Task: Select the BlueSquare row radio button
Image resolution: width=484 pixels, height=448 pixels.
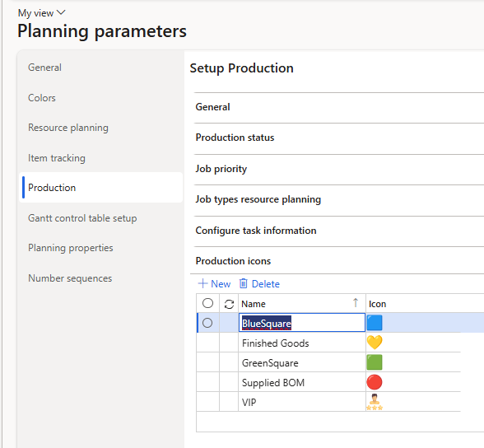Action: pyautogui.click(x=207, y=323)
